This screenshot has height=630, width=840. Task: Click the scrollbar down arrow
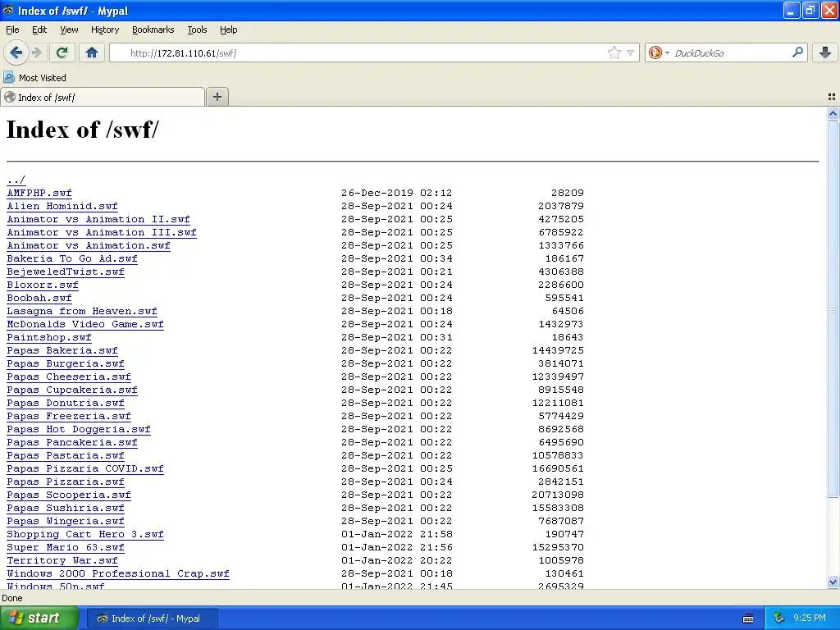click(x=833, y=582)
